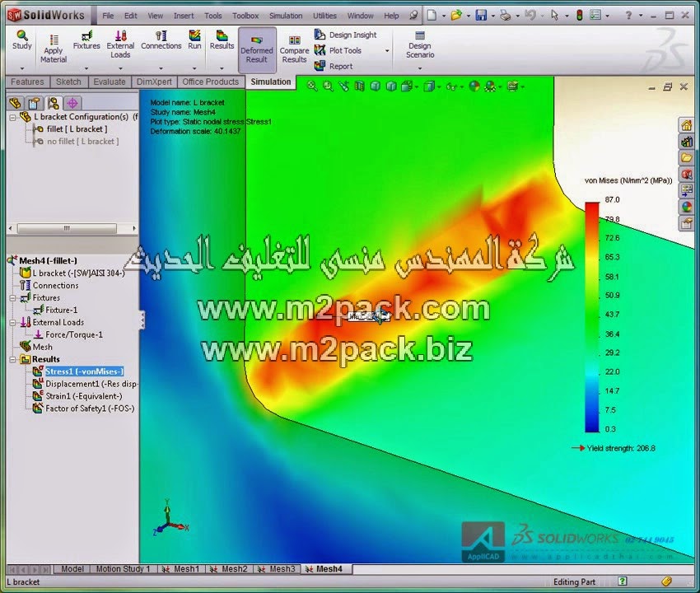
Task: Expand the Fixtures dropdown arrow
Action: pos(86,68)
